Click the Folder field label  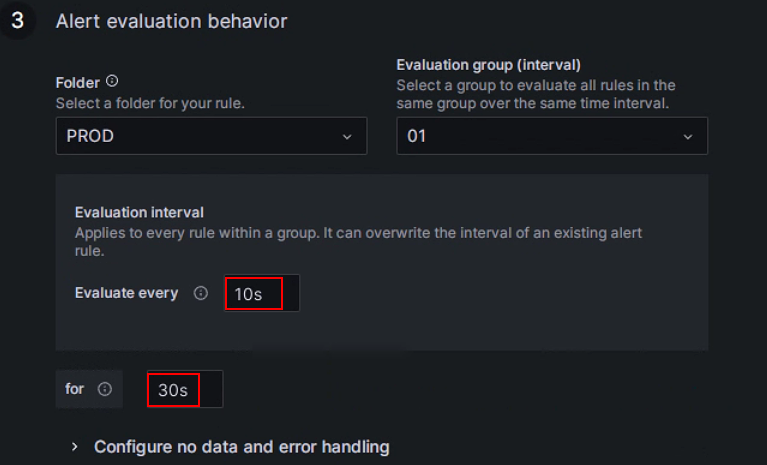coord(78,82)
